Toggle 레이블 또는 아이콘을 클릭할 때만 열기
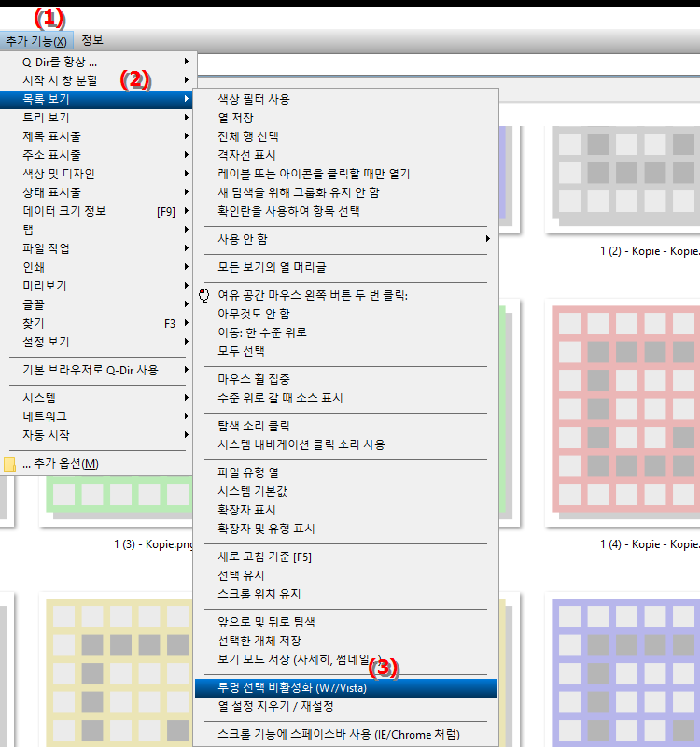 (x=345, y=174)
